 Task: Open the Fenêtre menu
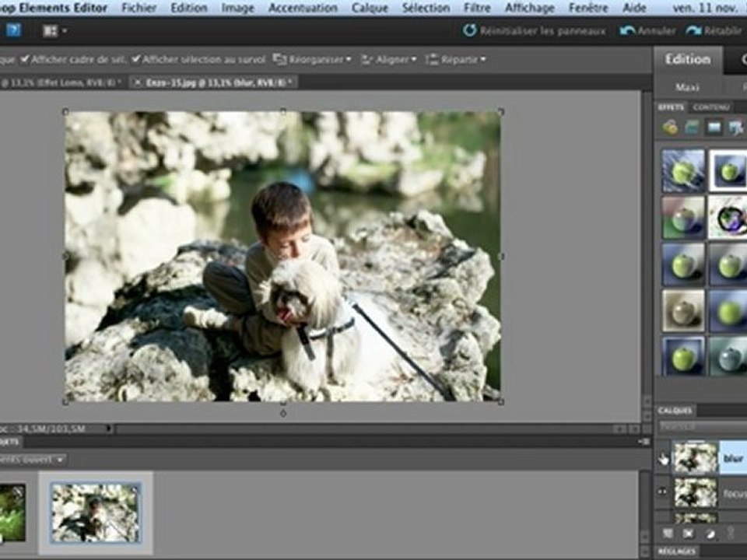tap(588, 8)
